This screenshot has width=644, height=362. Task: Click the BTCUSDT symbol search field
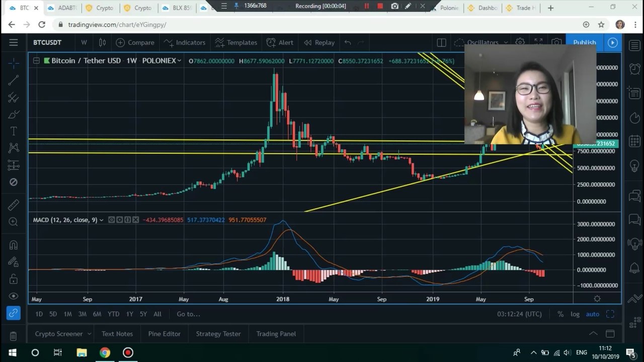click(x=47, y=43)
